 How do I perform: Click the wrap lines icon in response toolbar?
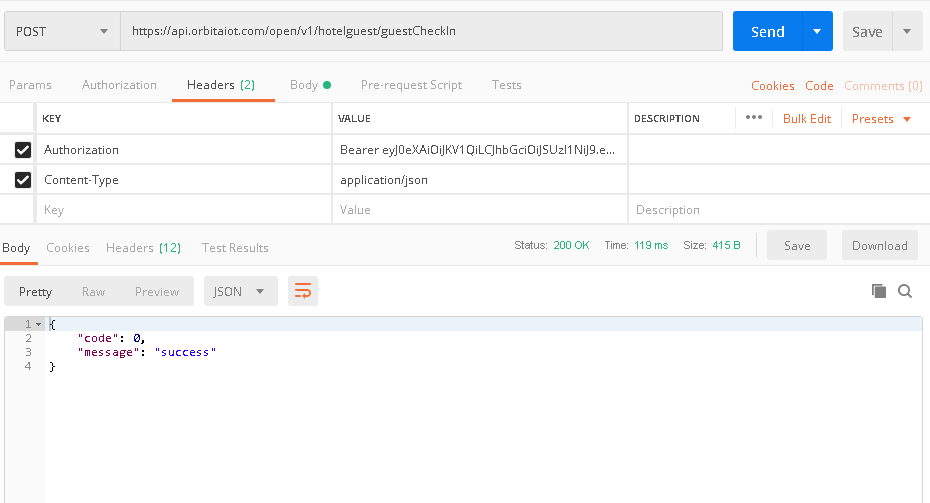(x=303, y=291)
